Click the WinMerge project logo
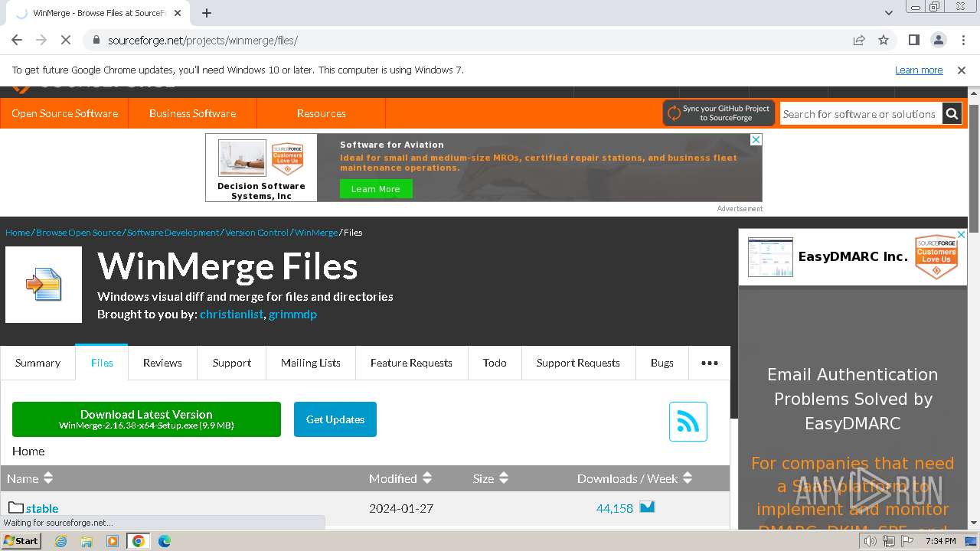The height and width of the screenshot is (551, 980). (44, 285)
